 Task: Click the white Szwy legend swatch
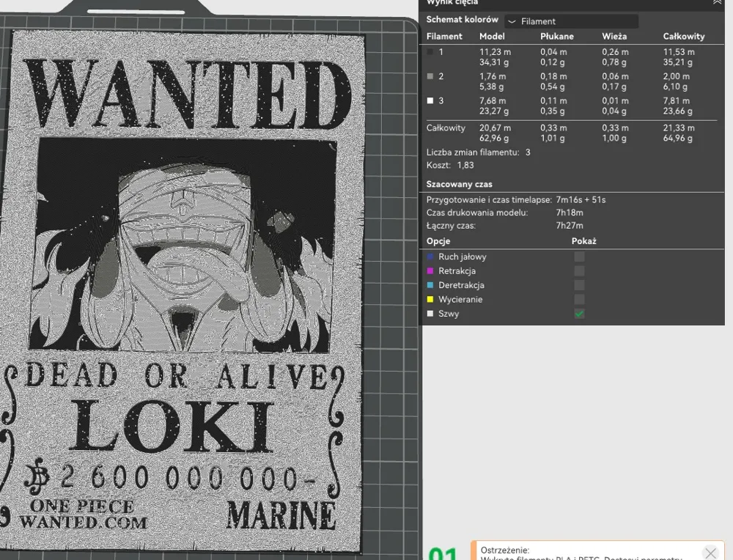tap(430, 314)
